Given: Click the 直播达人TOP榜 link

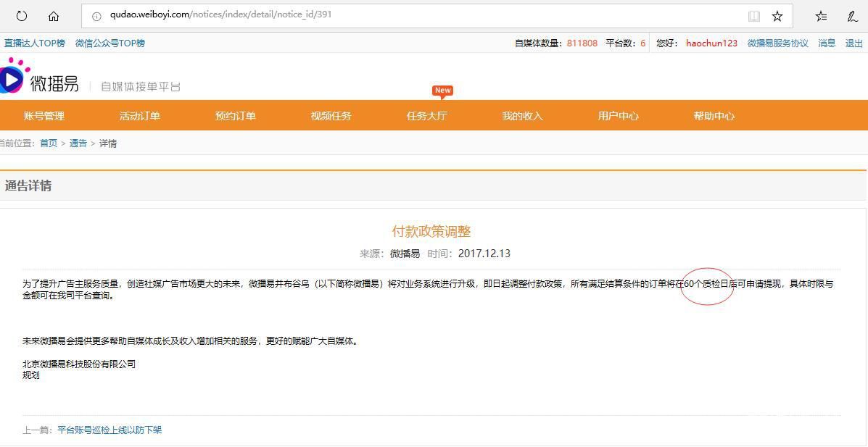Looking at the screenshot, I should [35, 43].
